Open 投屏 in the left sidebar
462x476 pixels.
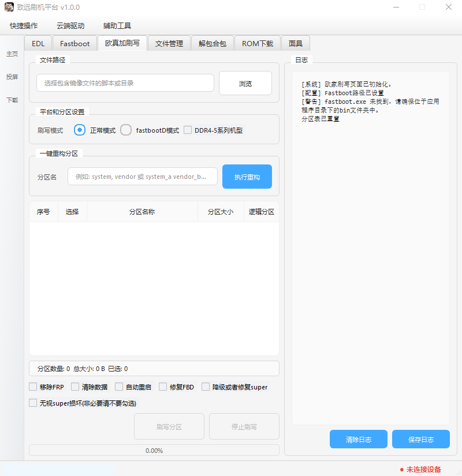[12, 77]
